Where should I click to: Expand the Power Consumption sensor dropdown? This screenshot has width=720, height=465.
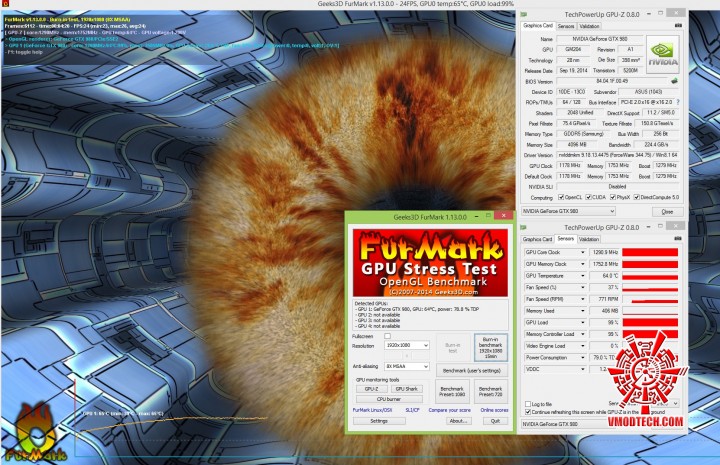click(x=583, y=358)
